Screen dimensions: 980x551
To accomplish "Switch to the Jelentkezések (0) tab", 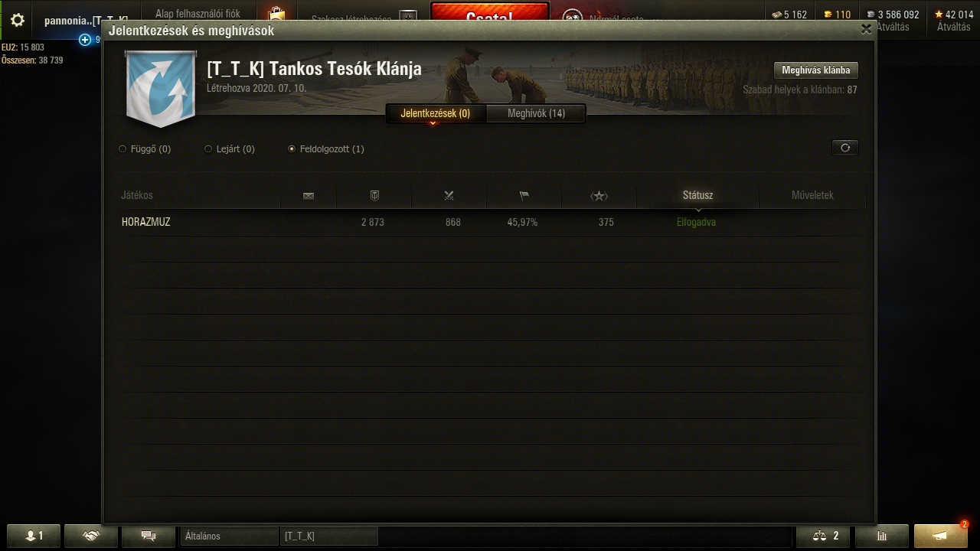I will 436,113.
